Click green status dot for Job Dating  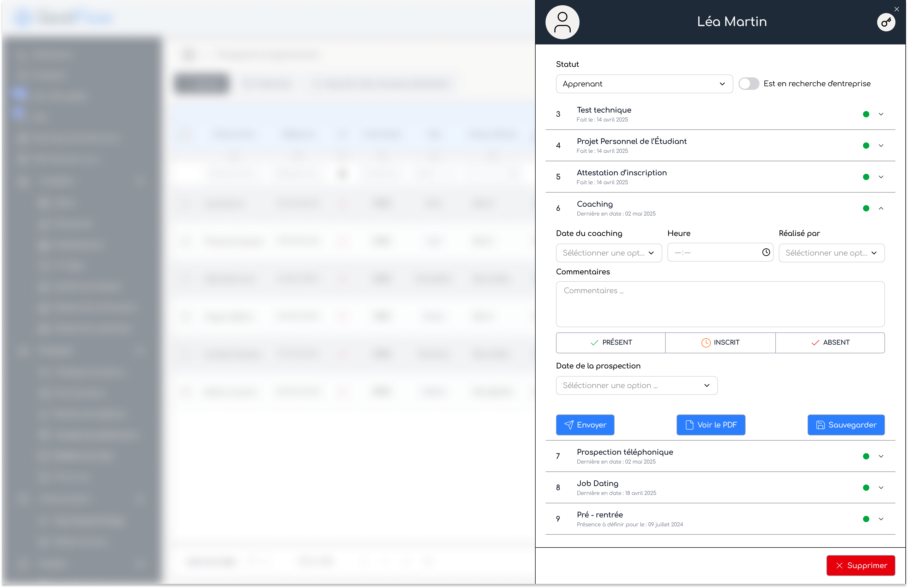tap(866, 488)
